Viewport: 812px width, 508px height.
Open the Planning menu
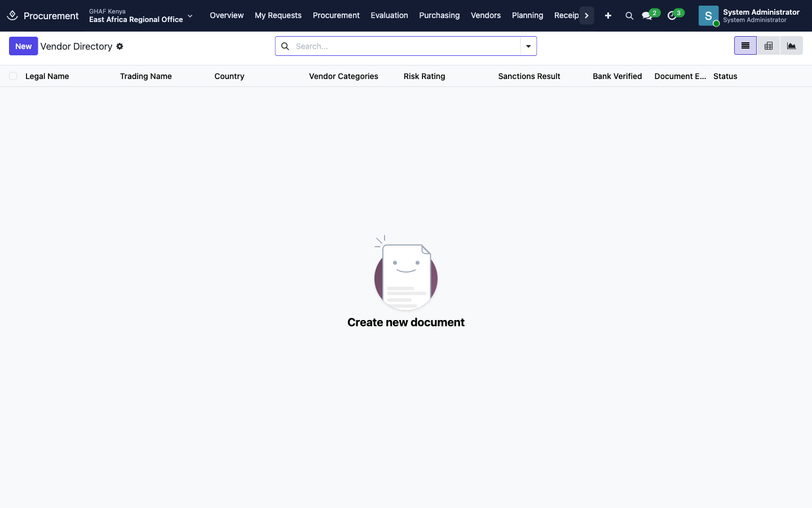[x=527, y=15]
